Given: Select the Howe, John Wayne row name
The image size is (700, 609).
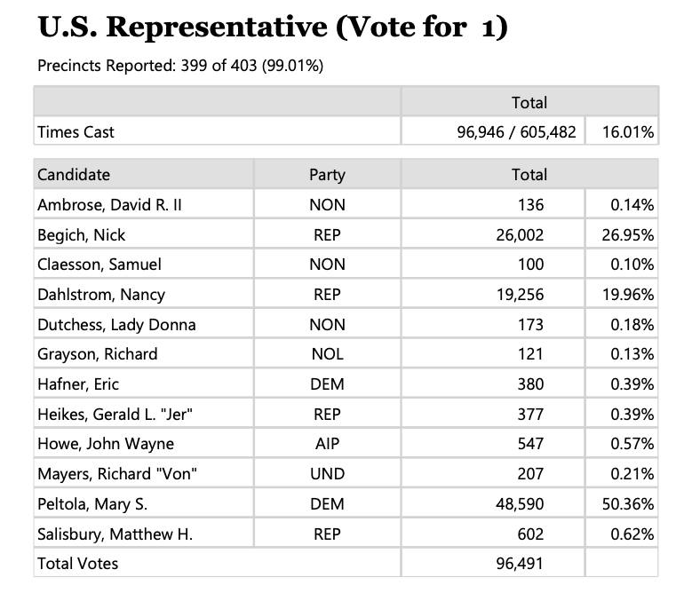Looking at the screenshot, I should [106, 444].
